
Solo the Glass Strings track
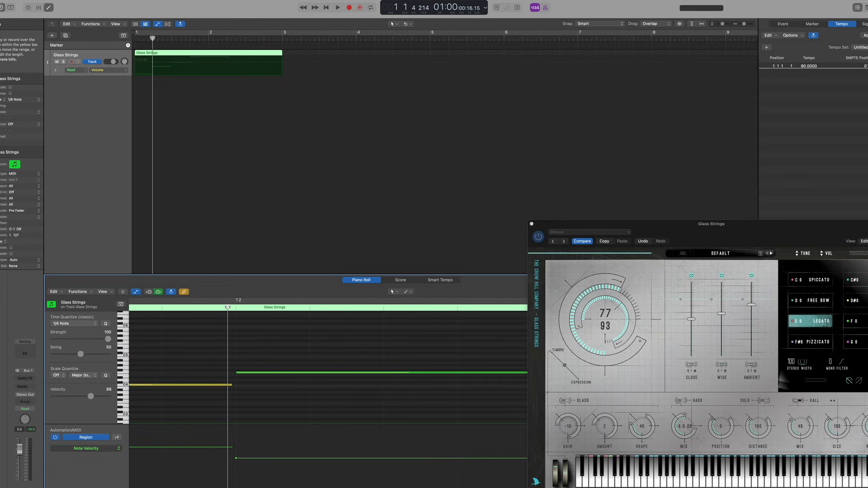[63, 61]
